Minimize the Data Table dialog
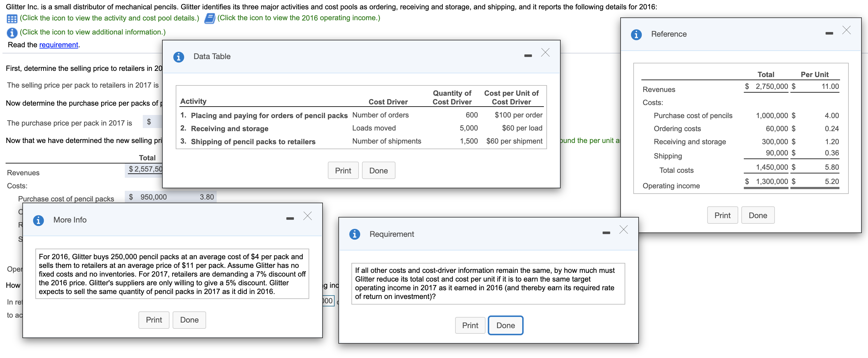 pyautogui.click(x=528, y=56)
